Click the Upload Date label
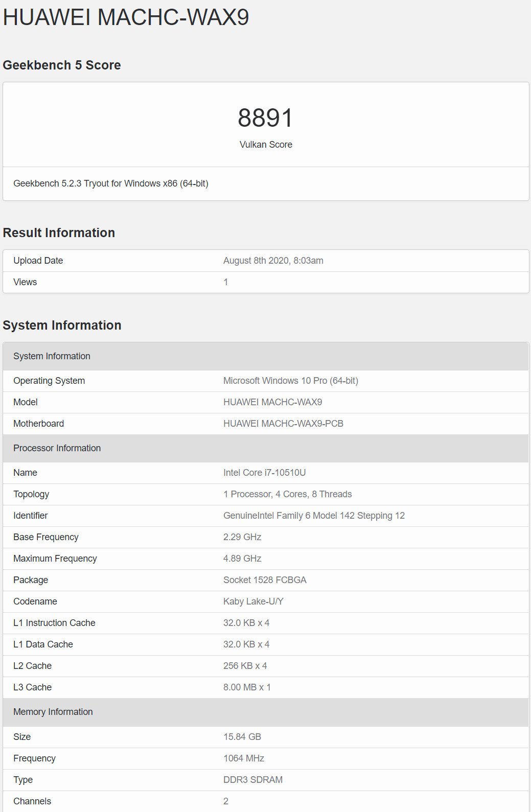531x812 pixels. pyautogui.click(x=38, y=261)
